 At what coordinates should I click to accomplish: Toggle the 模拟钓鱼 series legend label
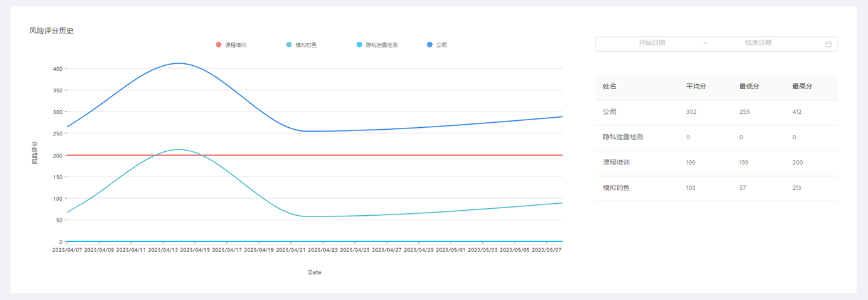(x=306, y=45)
